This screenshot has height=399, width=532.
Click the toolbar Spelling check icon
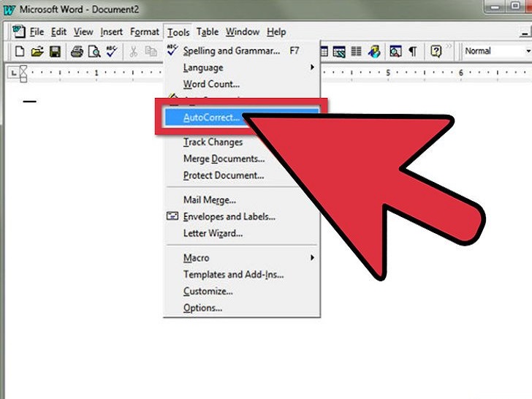112,51
